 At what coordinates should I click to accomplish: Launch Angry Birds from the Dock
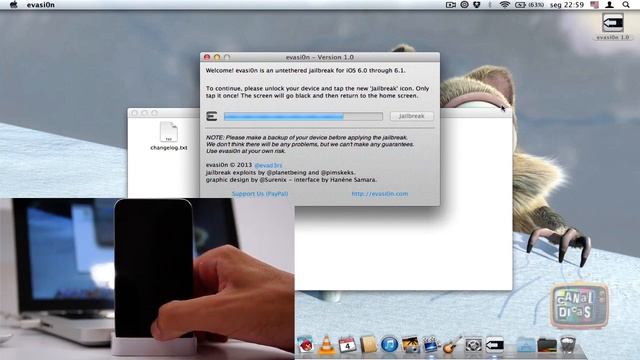pyautogui.click(x=305, y=345)
